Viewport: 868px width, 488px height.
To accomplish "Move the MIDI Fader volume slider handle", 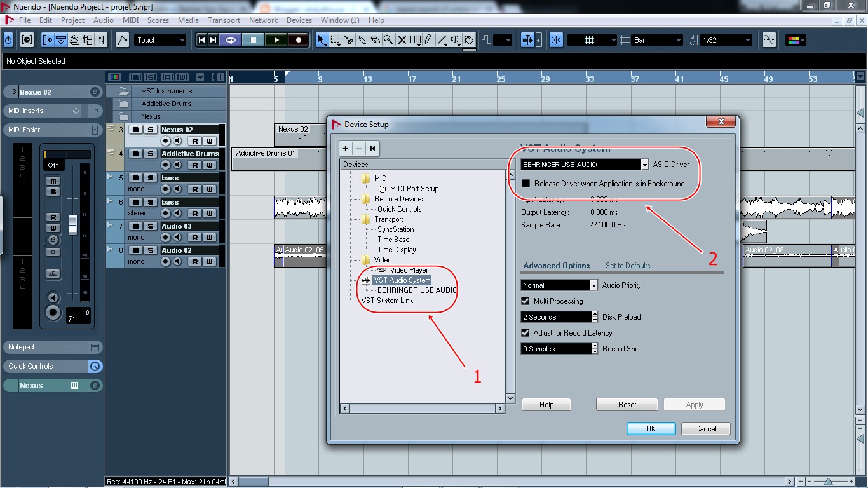I will tap(72, 224).
